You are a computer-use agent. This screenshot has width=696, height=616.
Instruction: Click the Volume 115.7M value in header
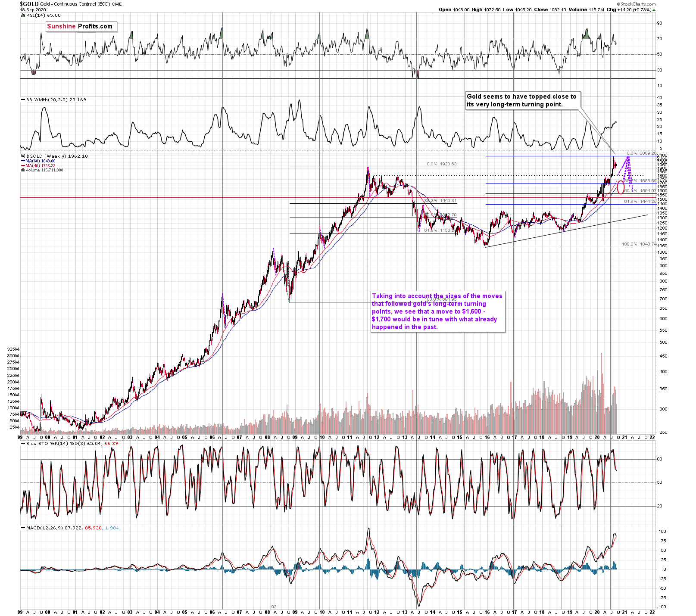point(586,9)
